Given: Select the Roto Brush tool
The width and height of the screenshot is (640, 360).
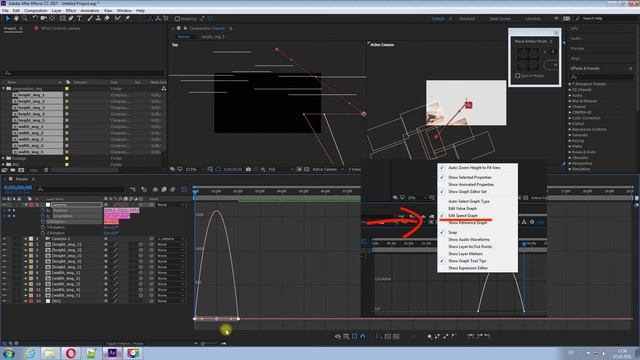Looking at the screenshot, I should coord(118,18).
